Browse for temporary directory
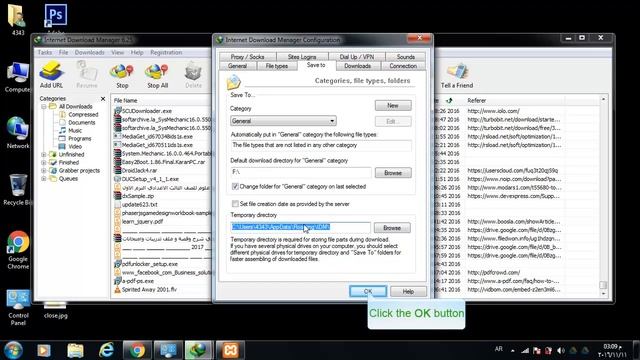Viewport: 640px width, 360px height. coord(392,228)
